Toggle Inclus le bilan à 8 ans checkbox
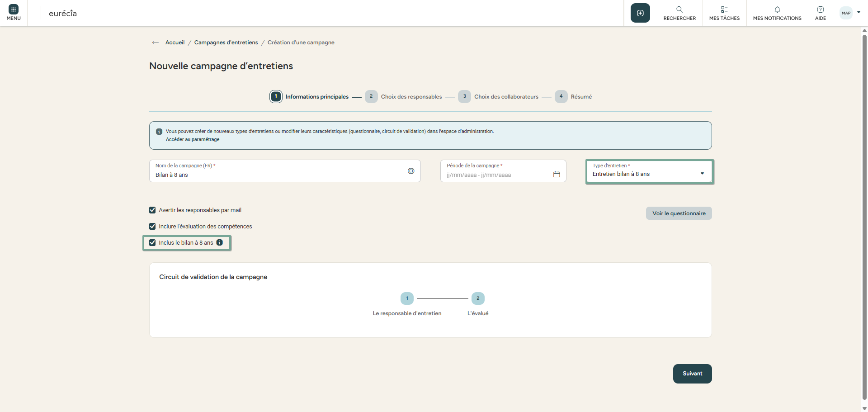Screen dimensions: 868x412 (x=152, y=243)
